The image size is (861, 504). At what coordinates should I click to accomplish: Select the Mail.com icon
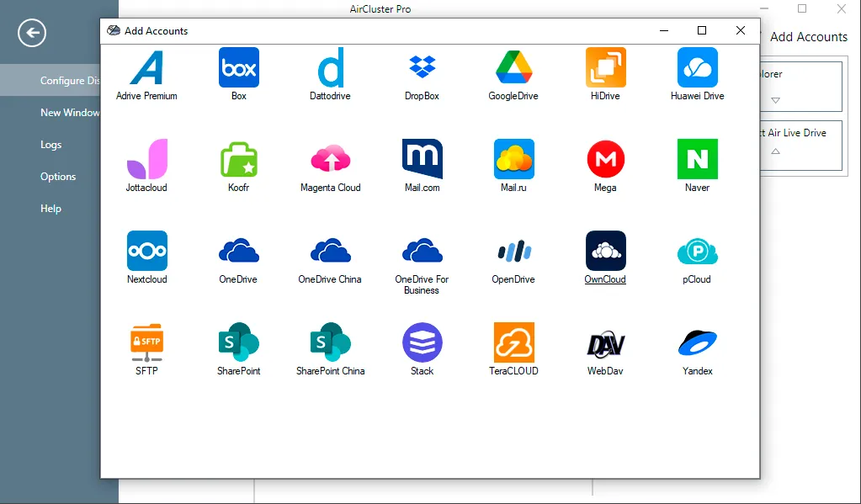tap(422, 159)
